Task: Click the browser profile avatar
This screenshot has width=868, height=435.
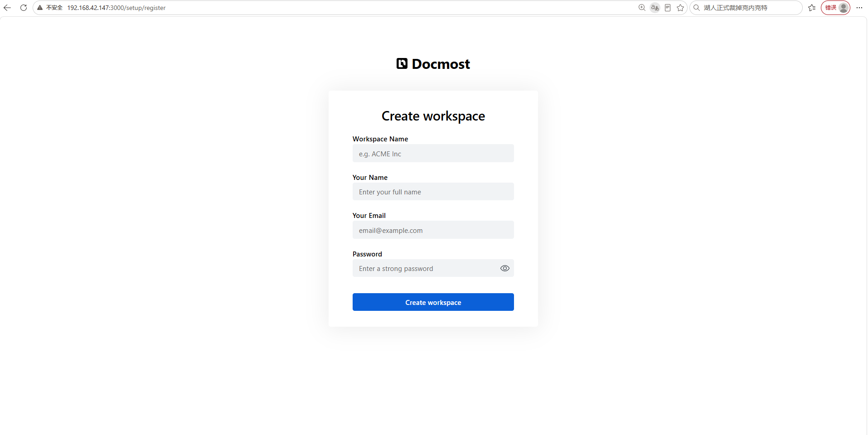Action: coord(844,8)
